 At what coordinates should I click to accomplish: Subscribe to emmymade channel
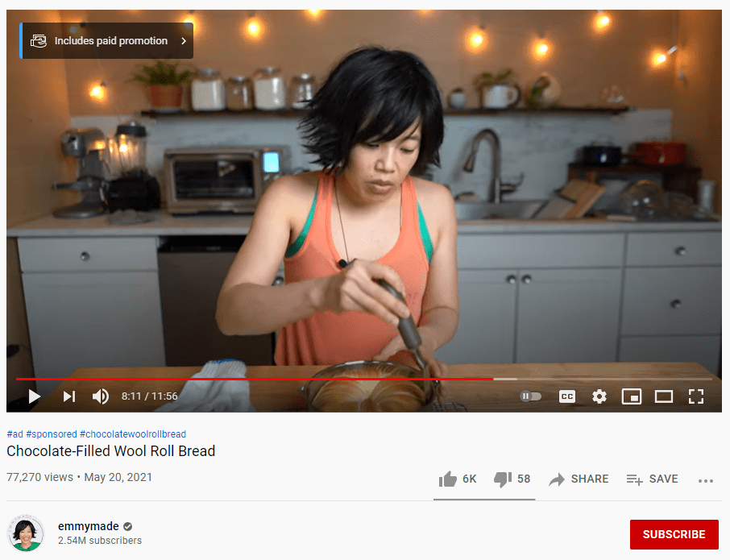click(x=674, y=534)
